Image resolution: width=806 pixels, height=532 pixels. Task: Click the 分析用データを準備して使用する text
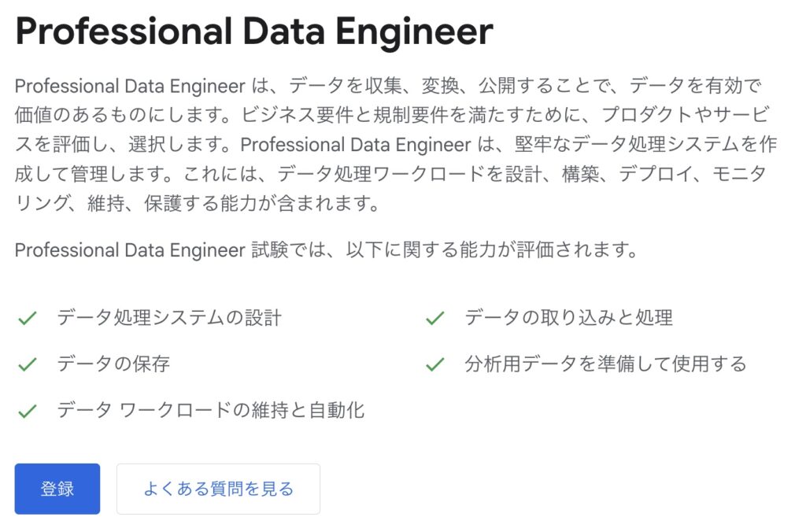pyautogui.click(x=605, y=364)
